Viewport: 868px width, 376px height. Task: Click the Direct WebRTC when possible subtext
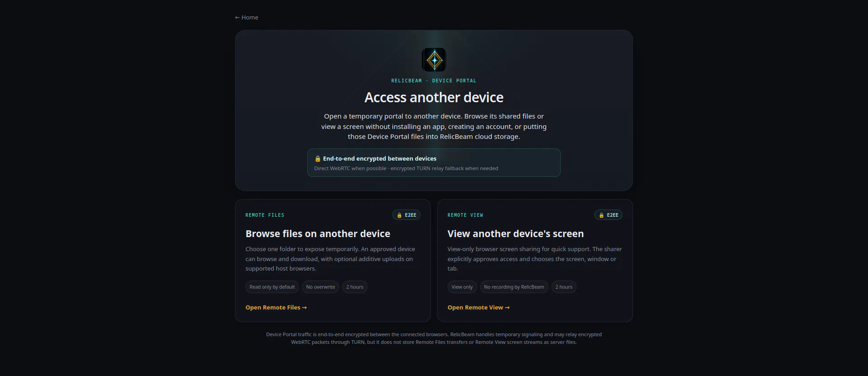coord(406,168)
